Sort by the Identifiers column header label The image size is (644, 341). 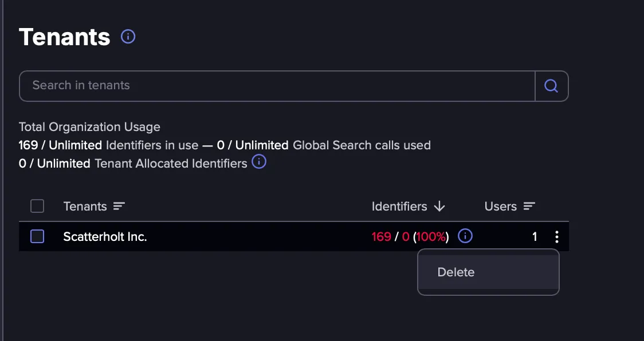click(x=399, y=206)
